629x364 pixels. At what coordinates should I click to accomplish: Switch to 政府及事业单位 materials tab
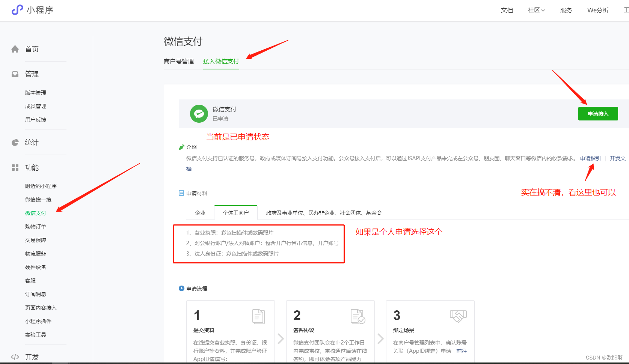[324, 213]
